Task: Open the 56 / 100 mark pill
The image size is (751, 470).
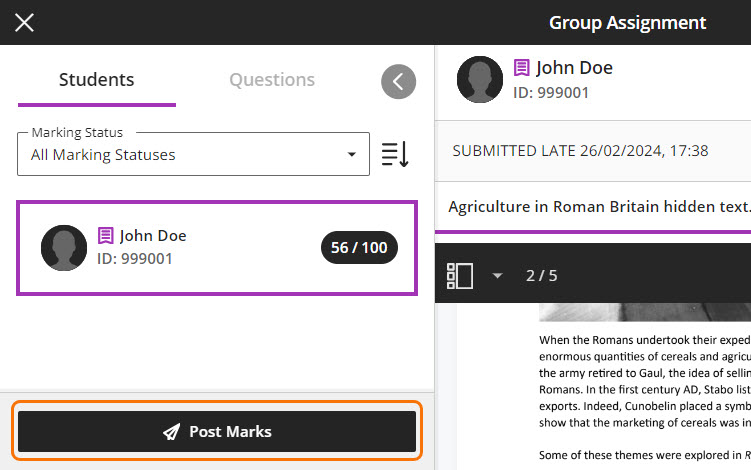Action: 359,248
